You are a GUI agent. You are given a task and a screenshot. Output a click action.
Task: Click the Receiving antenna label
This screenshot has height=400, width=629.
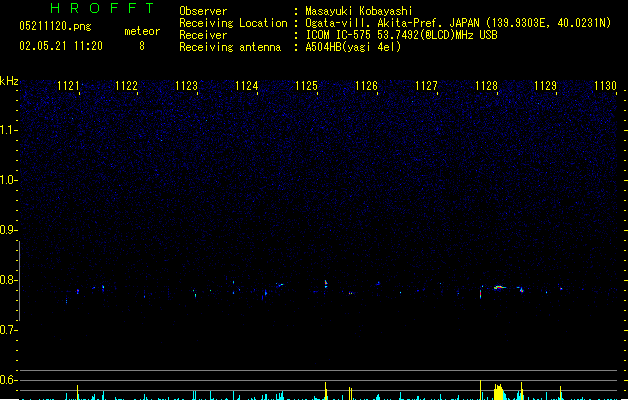[230, 47]
